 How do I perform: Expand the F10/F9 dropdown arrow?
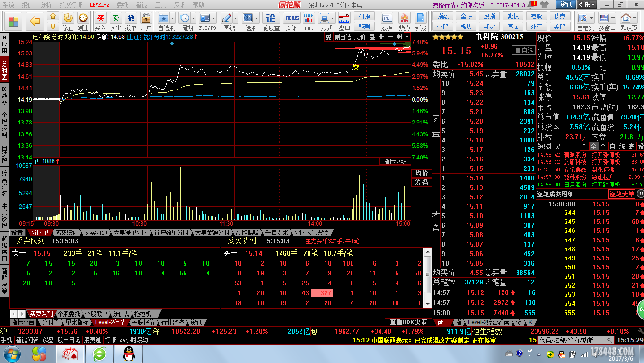(214, 18)
